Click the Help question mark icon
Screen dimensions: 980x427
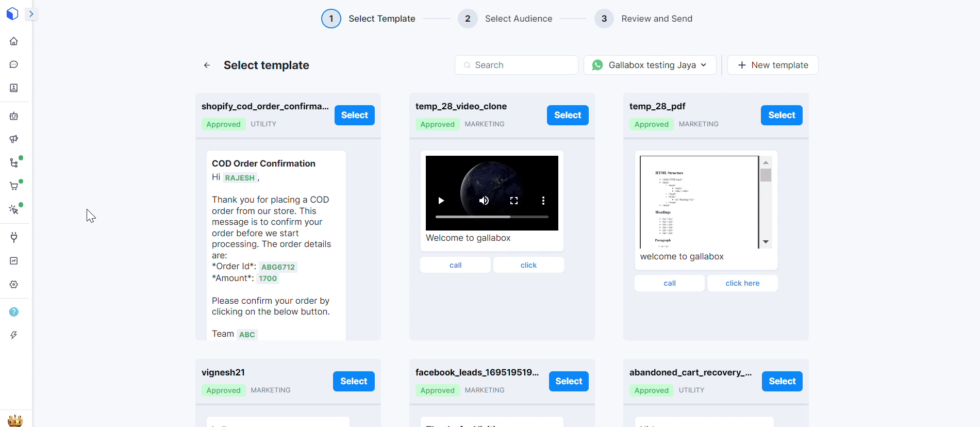click(14, 312)
